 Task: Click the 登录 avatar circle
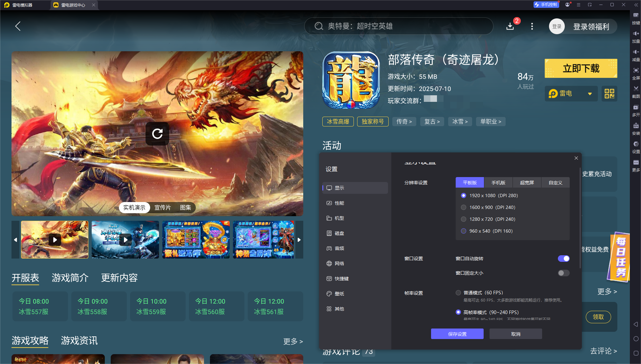557,27
